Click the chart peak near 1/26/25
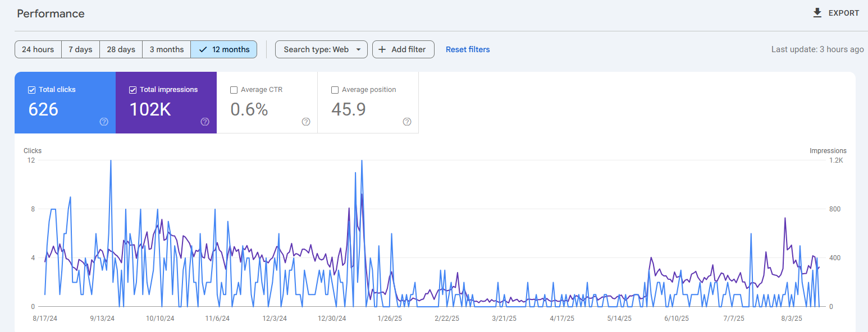 tap(362, 162)
